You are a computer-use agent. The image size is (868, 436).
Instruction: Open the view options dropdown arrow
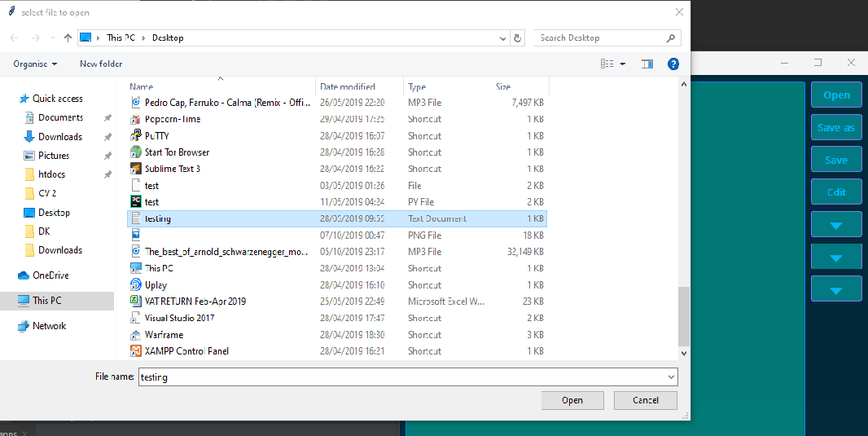[623, 64]
